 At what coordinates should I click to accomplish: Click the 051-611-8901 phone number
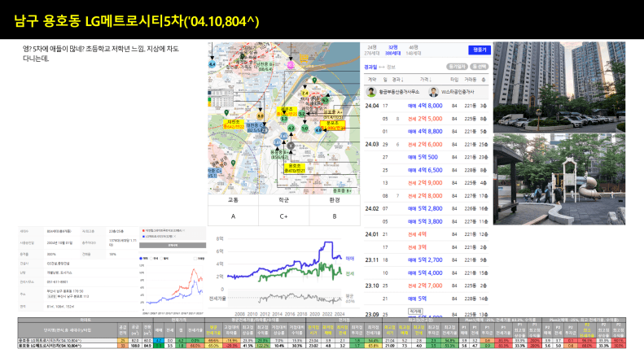coord(58,282)
